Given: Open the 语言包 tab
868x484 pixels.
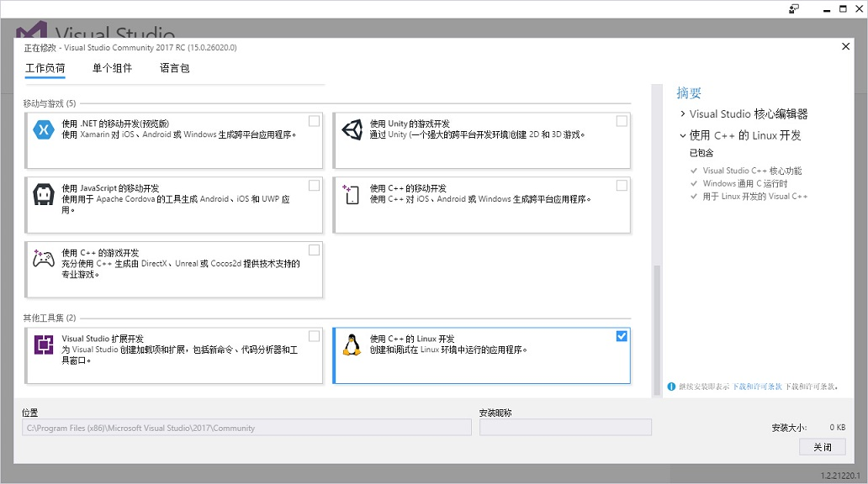Looking at the screenshot, I should (x=174, y=68).
